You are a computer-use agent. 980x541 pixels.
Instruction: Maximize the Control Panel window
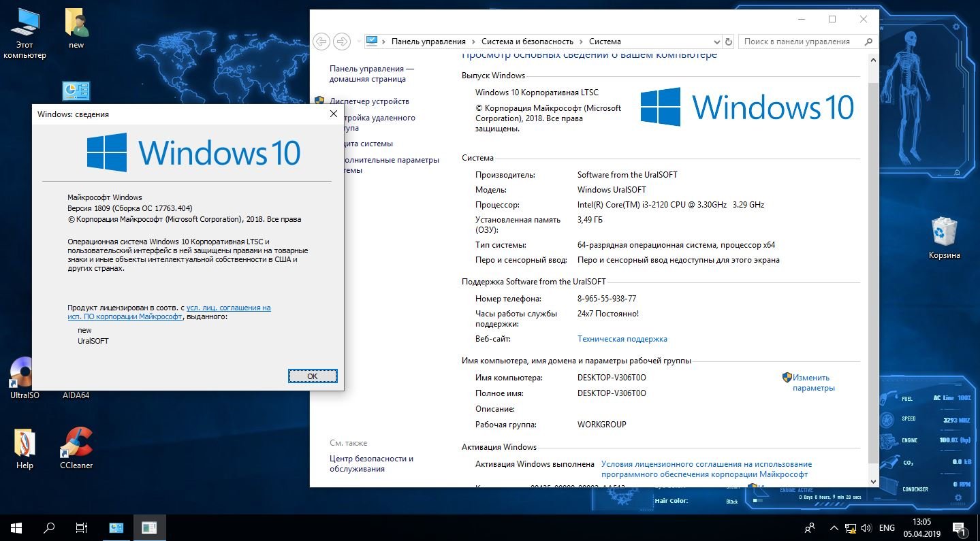[x=832, y=19]
